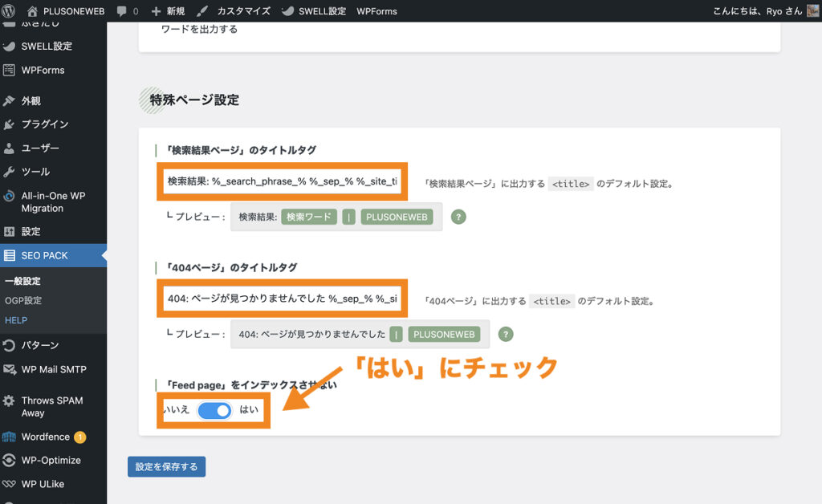Click the help question mark beside search preview
The width and height of the screenshot is (822, 504).
coord(458,217)
